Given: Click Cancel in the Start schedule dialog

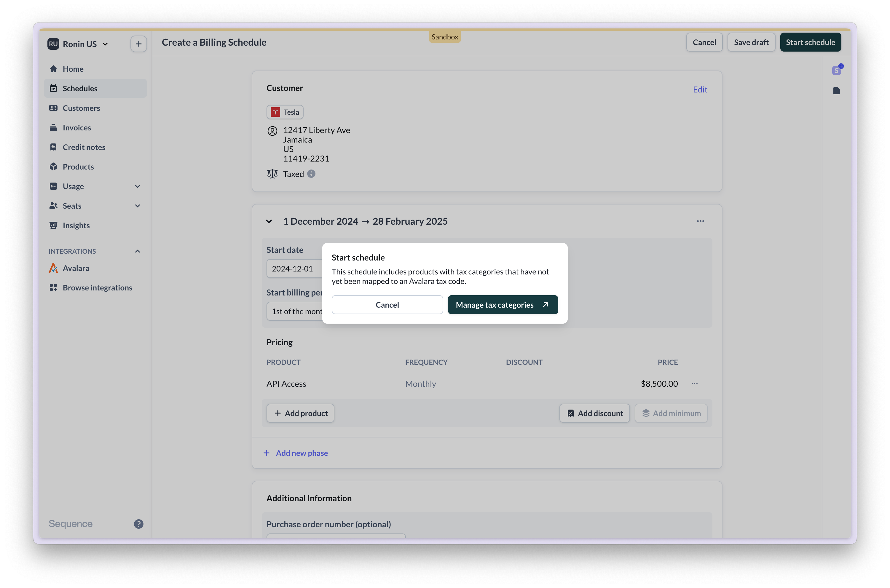Looking at the screenshot, I should [x=387, y=305].
